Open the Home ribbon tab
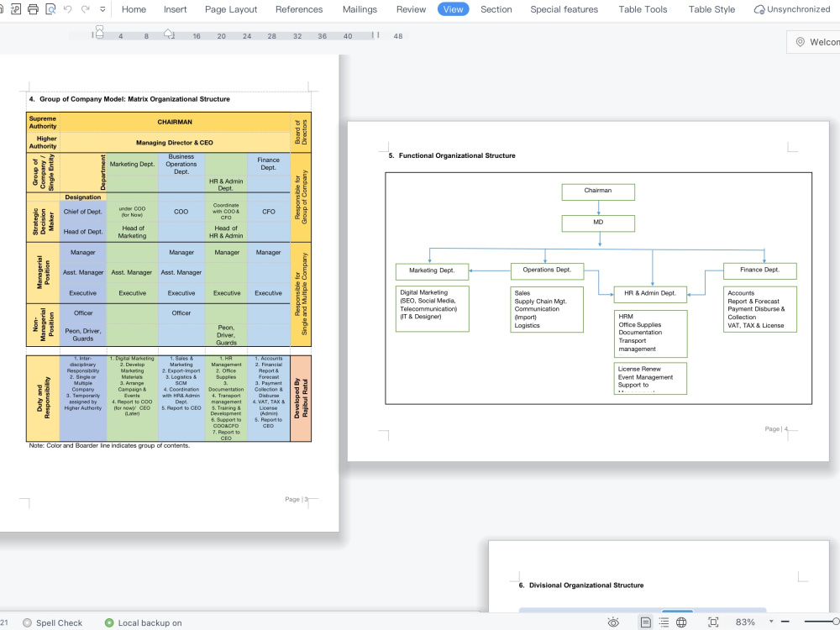The width and height of the screenshot is (840, 630). tap(134, 9)
